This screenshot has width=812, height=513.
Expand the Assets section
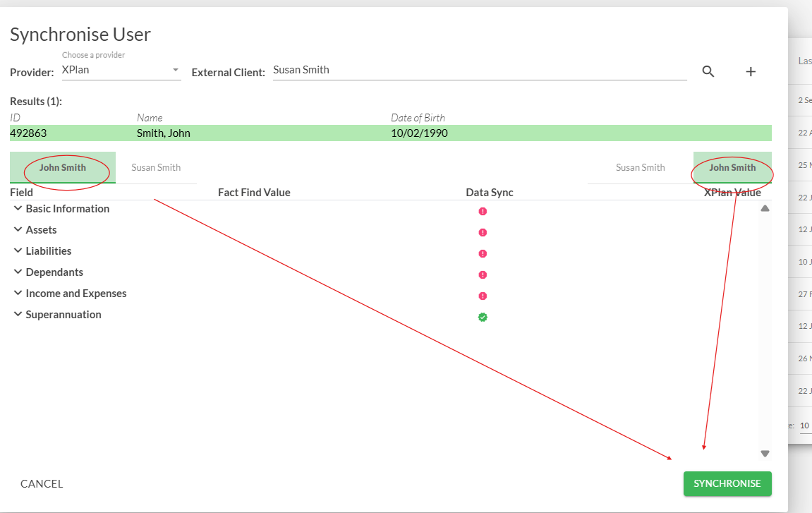tap(18, 229)
